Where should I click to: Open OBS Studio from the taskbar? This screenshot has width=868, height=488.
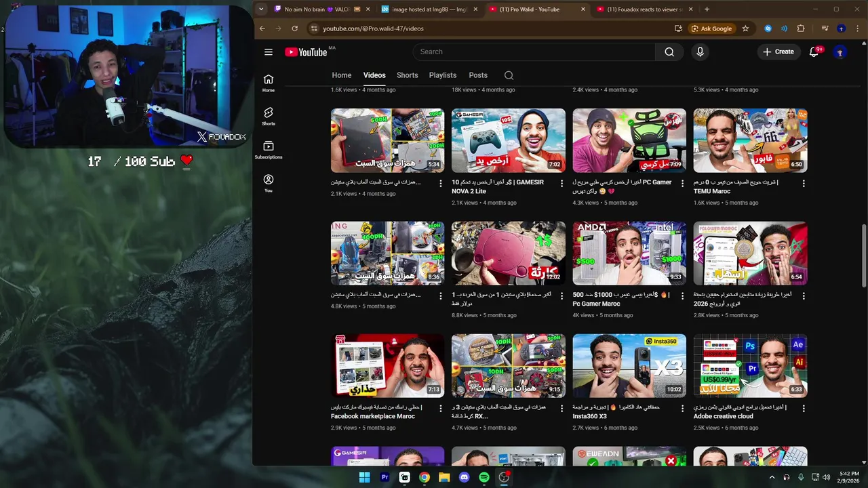(x=504, y=477)
